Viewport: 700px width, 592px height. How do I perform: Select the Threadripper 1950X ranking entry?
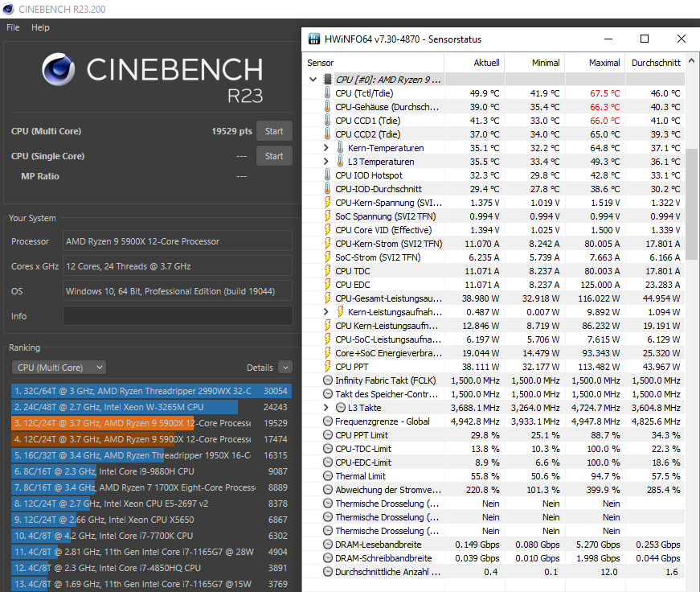click(x=151, y=455)
